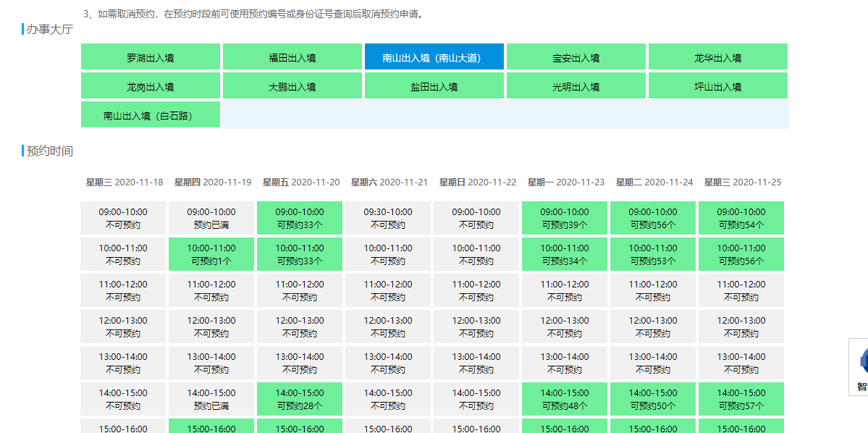This screenshot has height=433, width=868.
Task: Select 龙华出入境 office
Action: (717, 56)
